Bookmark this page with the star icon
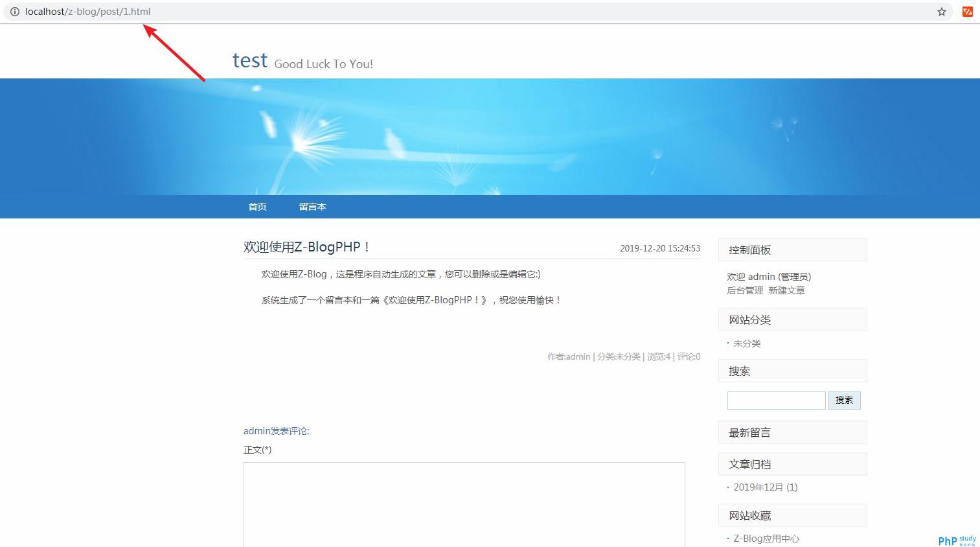 (941, 12)
